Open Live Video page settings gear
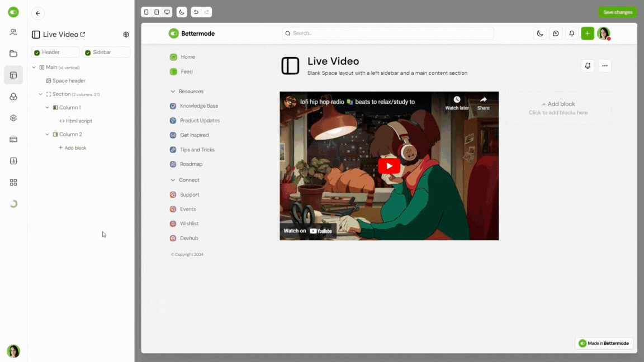The height and width of the screenshot is (362, 644). (126, 35)
